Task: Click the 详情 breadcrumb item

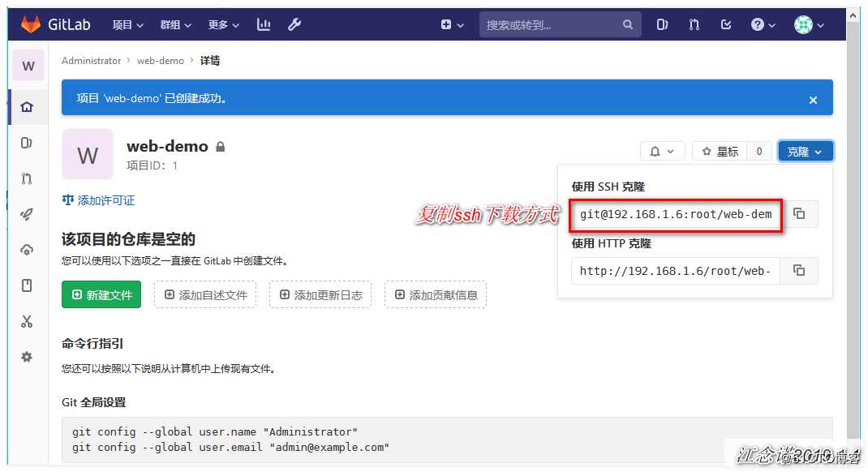Action: [210, 60]
